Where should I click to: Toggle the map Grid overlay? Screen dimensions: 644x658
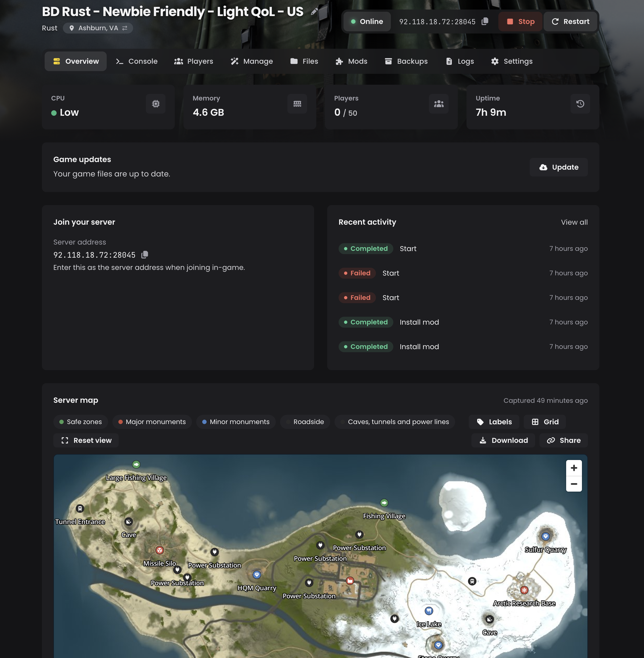545,422
